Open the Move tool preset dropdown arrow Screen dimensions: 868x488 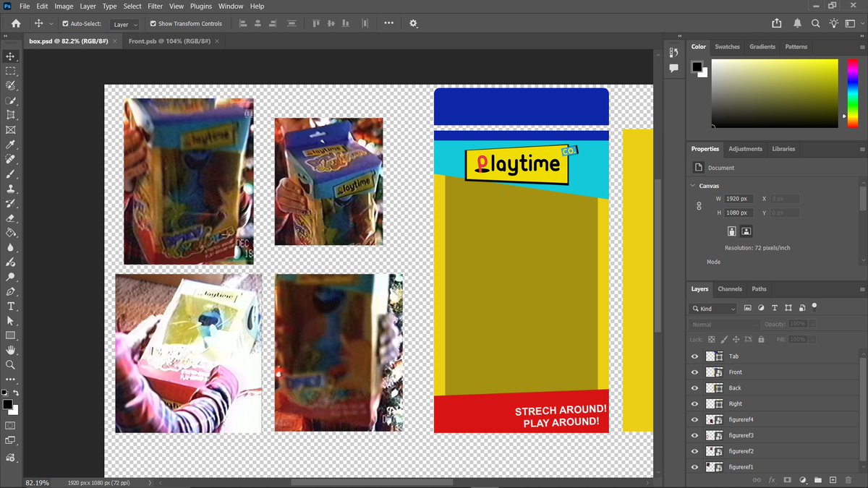(51, 24)
